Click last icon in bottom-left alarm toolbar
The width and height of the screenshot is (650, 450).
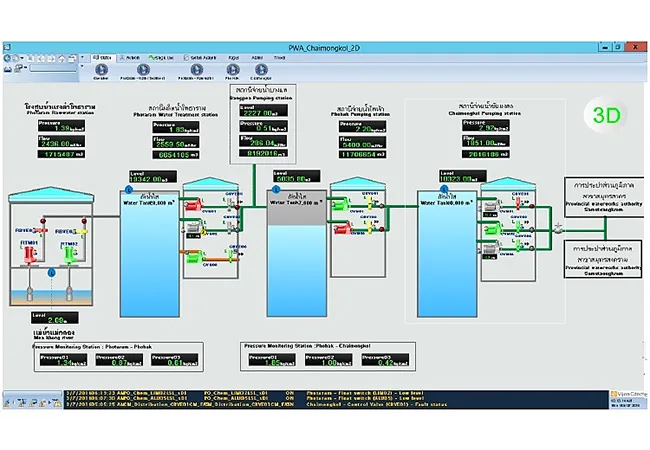pyautogui.click(x=57, y=403)
